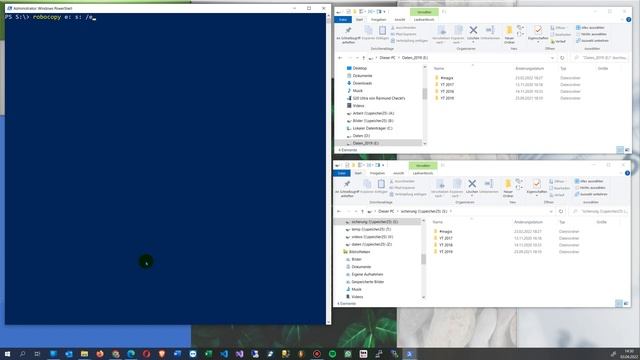Open Visual Studio Code from the taskbar
The width and height of the screenshot is (640, 360).
click(x=224, y=354)
